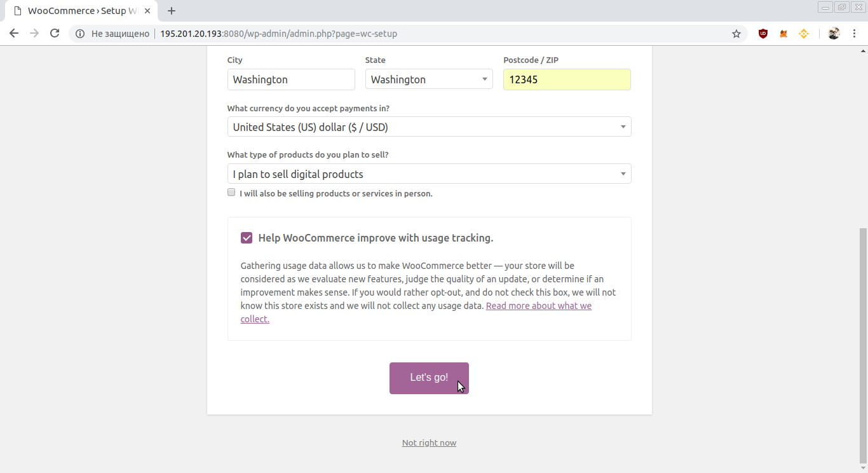Click 'I will also be selling products' label

tap(336, 194)
